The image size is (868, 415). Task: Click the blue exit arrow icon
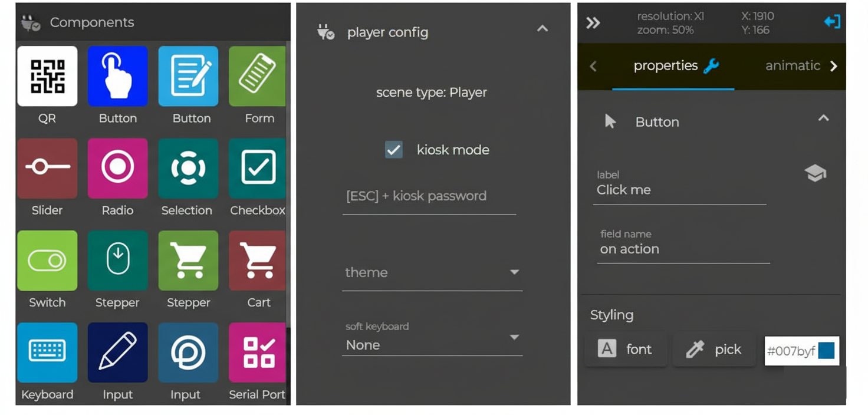click(x=832, y=22)
